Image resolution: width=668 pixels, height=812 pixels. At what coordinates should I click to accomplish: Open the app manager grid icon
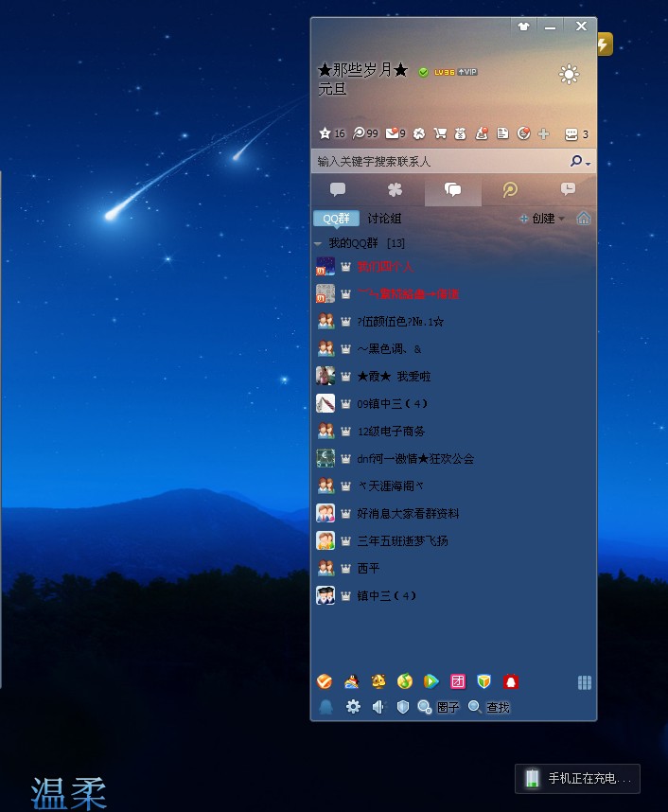point(584,683)
